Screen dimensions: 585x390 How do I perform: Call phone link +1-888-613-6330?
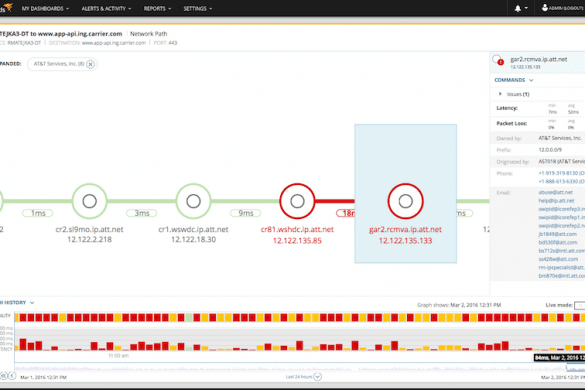pyautogui.click(x=561, y=181)
